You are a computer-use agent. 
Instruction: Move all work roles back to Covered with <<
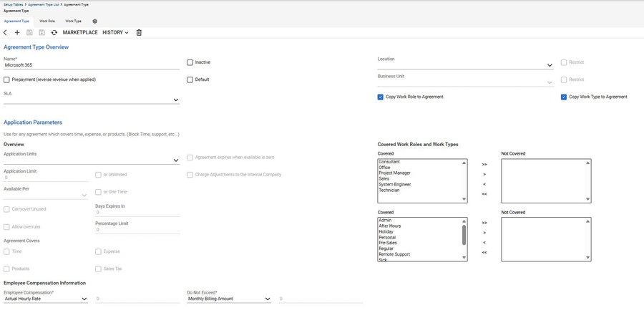(484, 194)
